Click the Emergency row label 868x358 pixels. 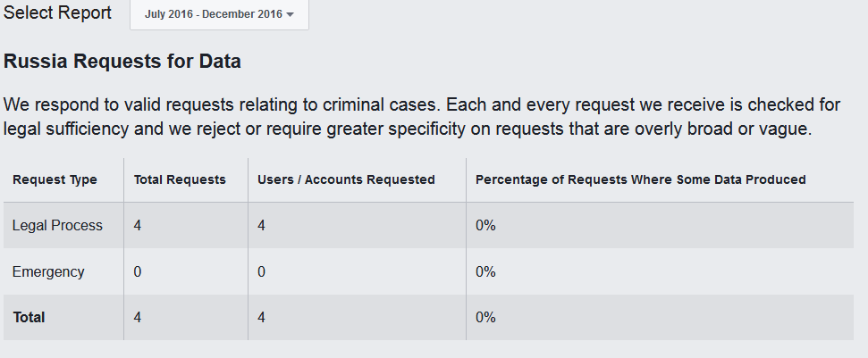[x=48, y=271]
